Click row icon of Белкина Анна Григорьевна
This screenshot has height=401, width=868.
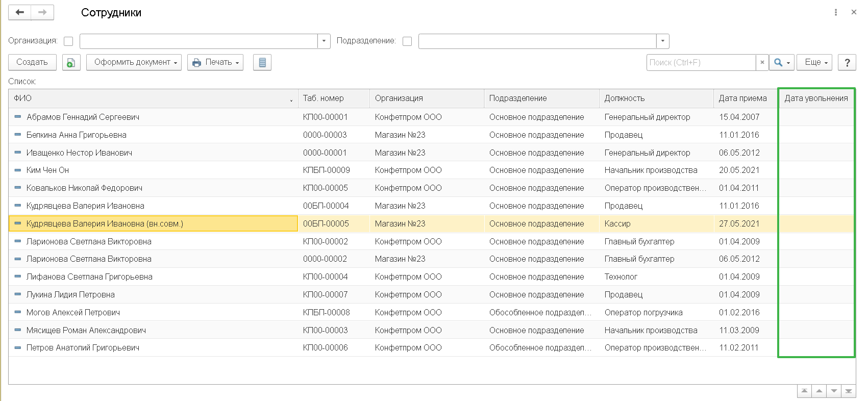18,135
